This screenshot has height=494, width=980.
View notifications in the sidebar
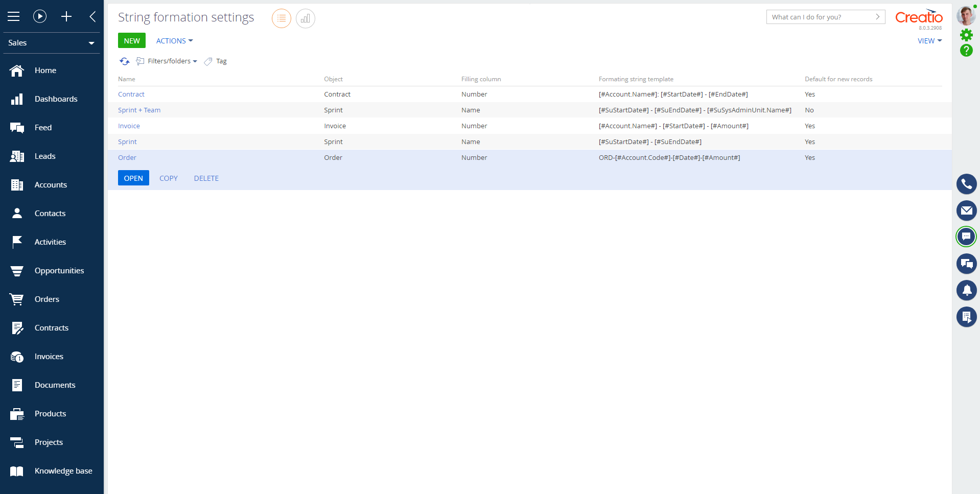(967, 290)
